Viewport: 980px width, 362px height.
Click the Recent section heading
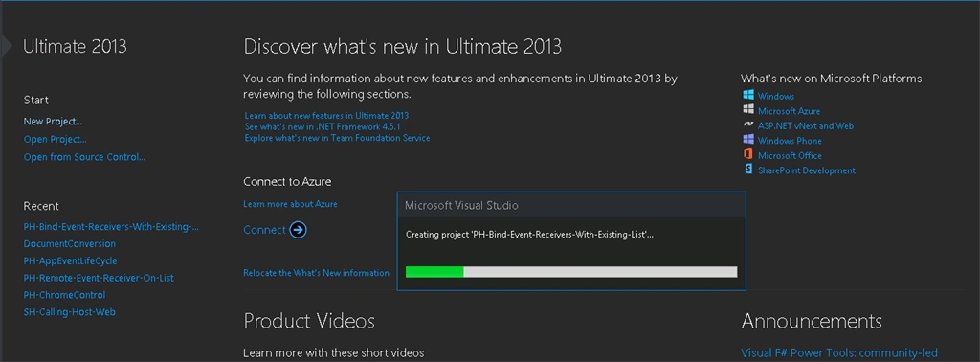[x=41, y=206]
